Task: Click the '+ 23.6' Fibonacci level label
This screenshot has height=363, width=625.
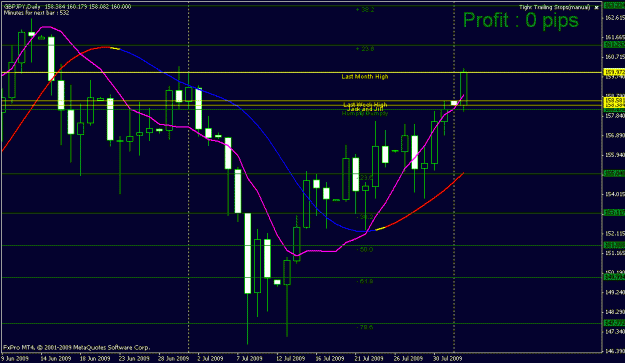Action: point(365,49)
